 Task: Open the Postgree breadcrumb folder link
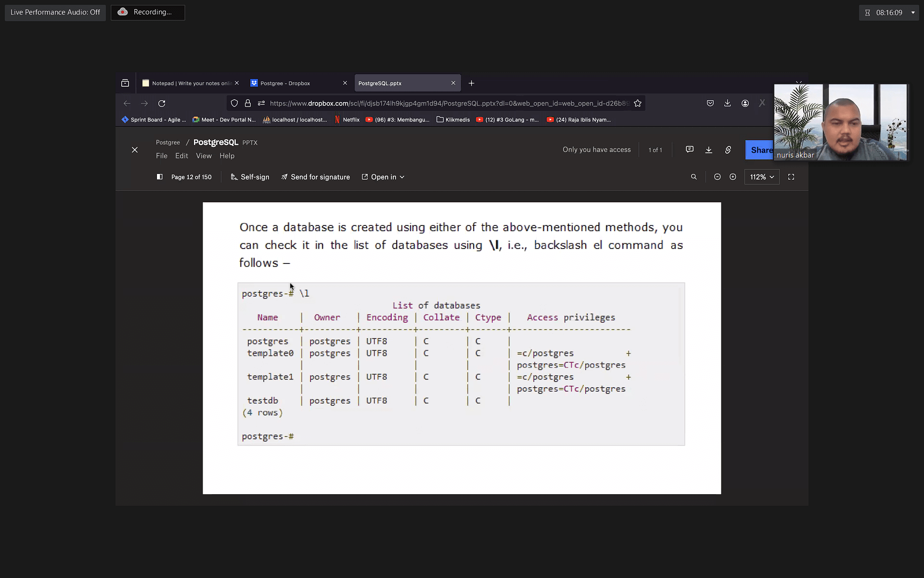click(168, 142)
